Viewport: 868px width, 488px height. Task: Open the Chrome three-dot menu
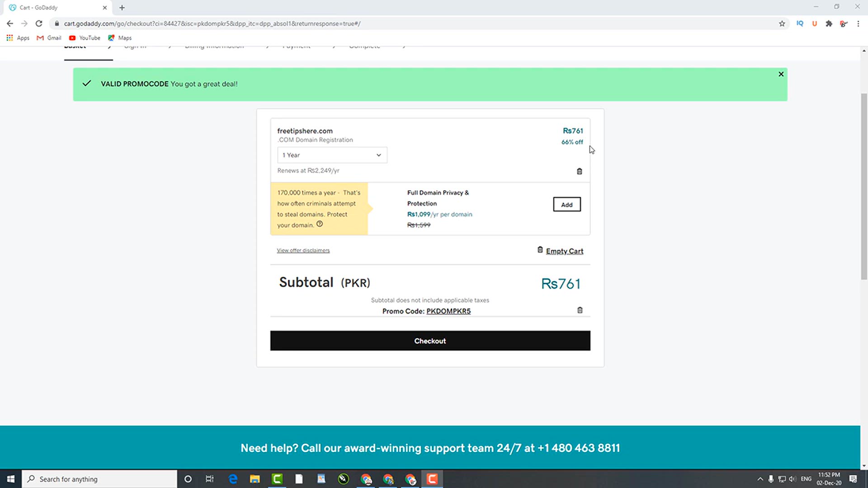pyautogui.click(x=858, y=23)
